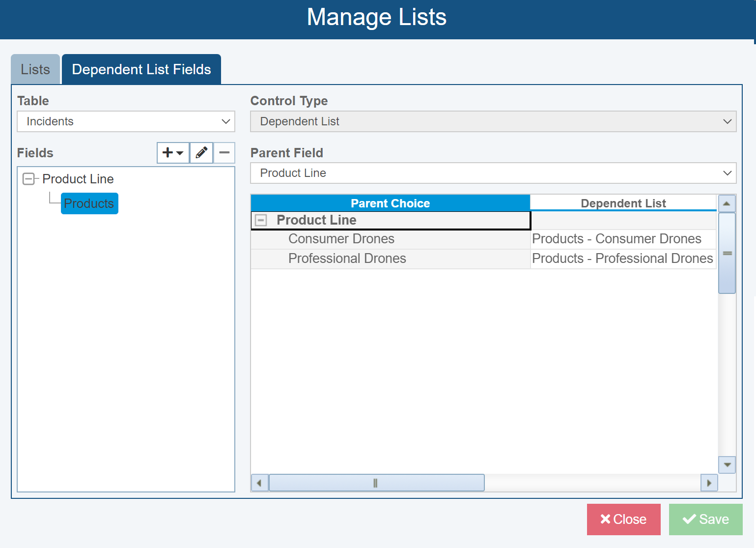Open the Control Type dropdown
The image size is (756, 548).
(x=728, y=121)
